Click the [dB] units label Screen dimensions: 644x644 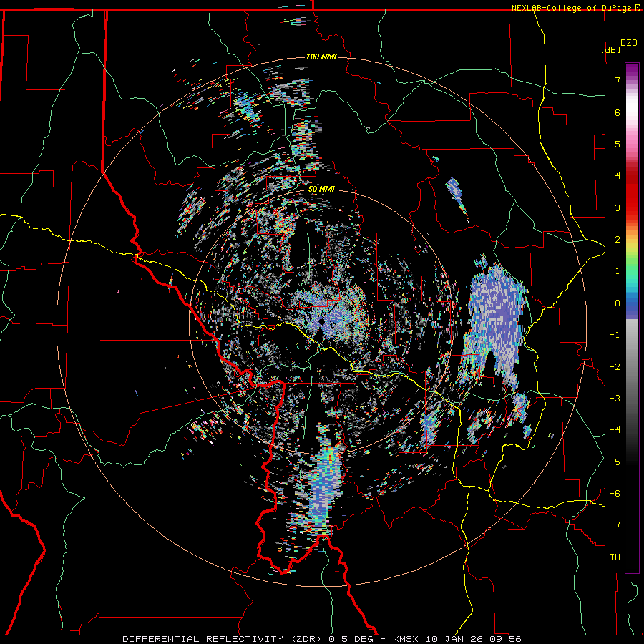(x=610, y=49)
